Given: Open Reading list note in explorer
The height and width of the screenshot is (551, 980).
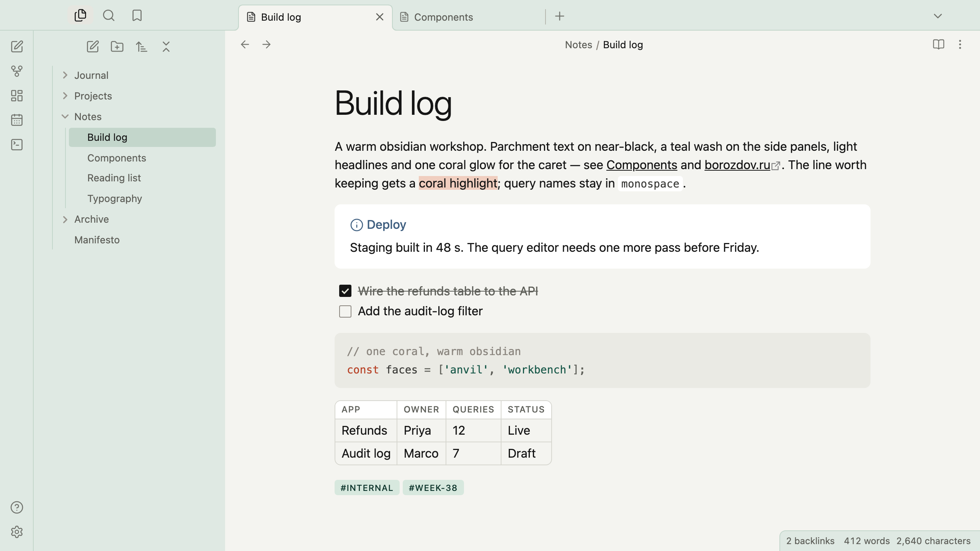Looking at the screenshot, I should tap(142, 178).
